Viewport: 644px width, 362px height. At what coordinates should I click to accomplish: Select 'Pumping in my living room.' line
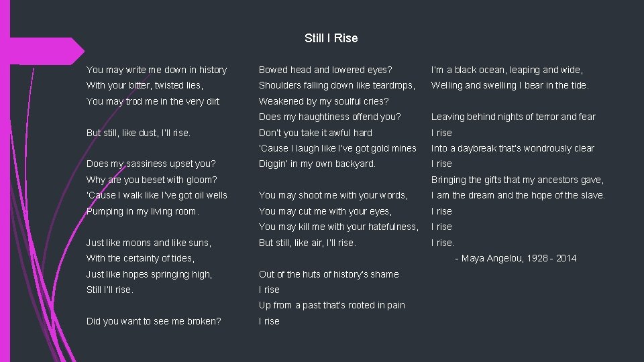pyautogui.click(x=143, y=211)
